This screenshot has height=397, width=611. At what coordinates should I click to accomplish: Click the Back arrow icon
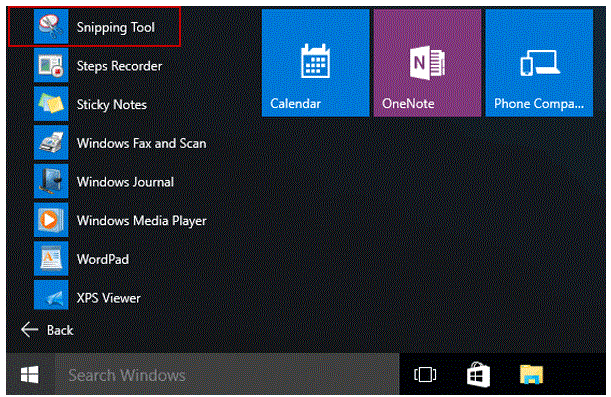coord(30,330)
